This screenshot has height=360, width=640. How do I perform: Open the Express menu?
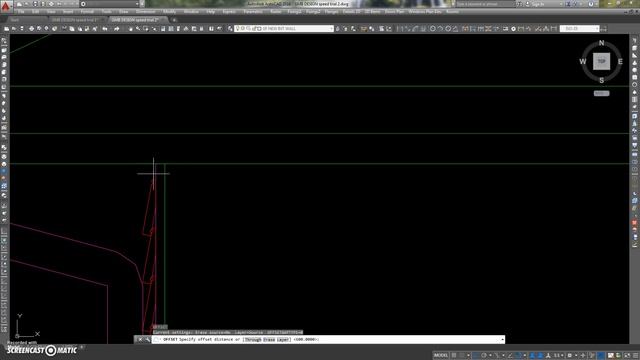[x=229, y=12]
